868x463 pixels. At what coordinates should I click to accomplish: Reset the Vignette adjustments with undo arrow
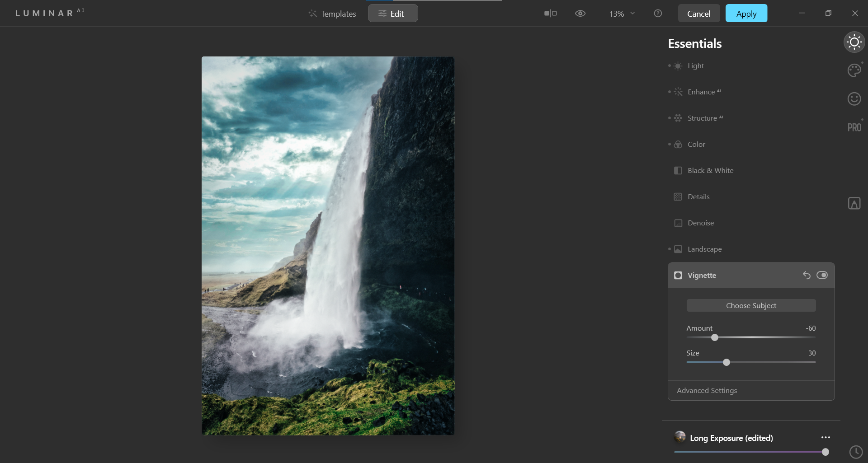(807, 275)
